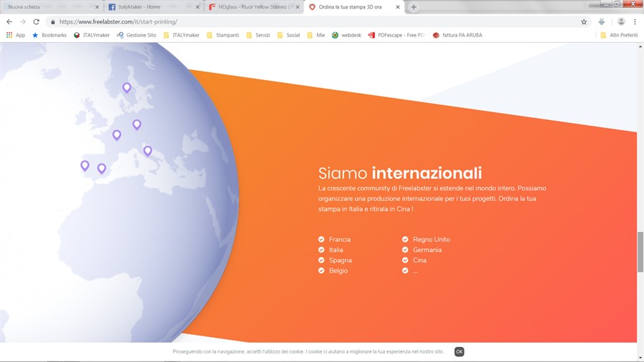
Task: Open the Mie bookmarks folder
Action: click(x=316, y=35)
